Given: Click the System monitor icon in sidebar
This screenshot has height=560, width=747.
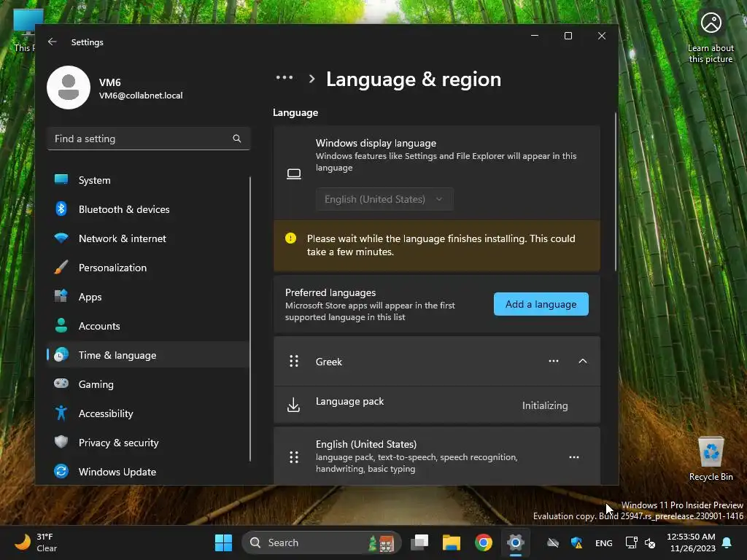Looking at the screenshot, I should pyautogui.click(x=61, y=179).
